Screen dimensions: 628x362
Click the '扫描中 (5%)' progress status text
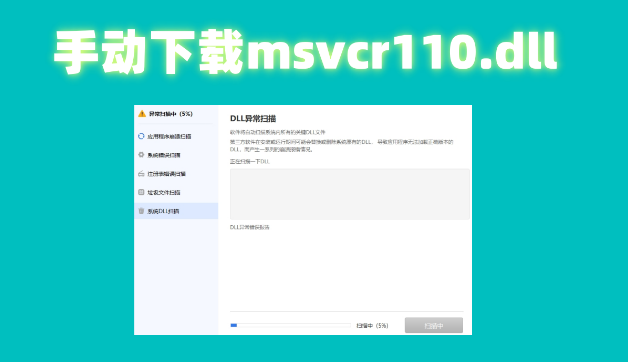(x=372, y=326)
